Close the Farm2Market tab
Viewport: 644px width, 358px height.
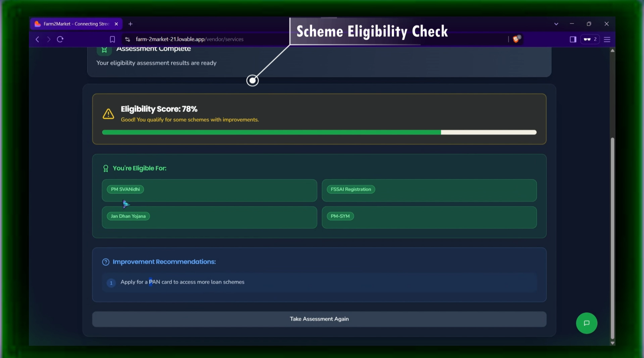tap(116, 24)
